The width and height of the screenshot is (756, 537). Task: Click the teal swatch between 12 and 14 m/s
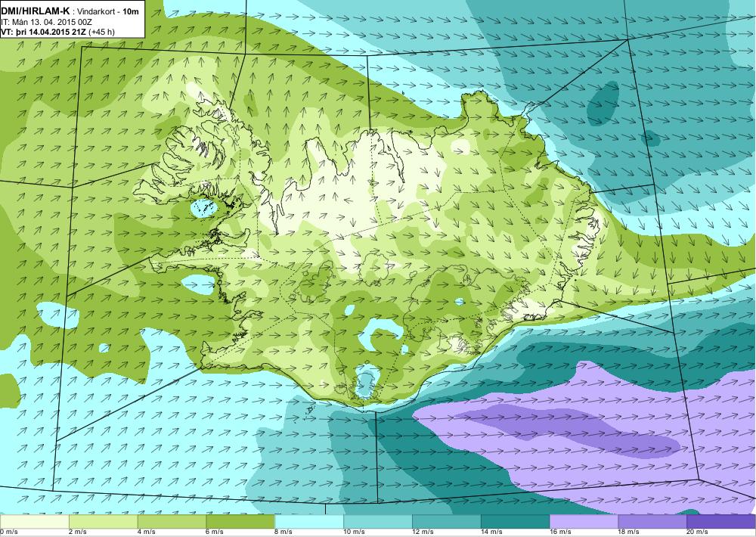[x=447, y=522]
